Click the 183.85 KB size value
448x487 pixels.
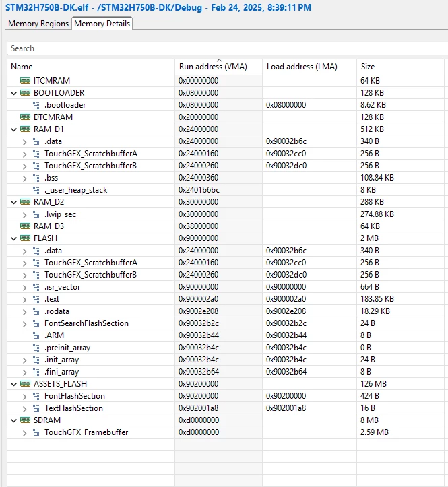377,299
